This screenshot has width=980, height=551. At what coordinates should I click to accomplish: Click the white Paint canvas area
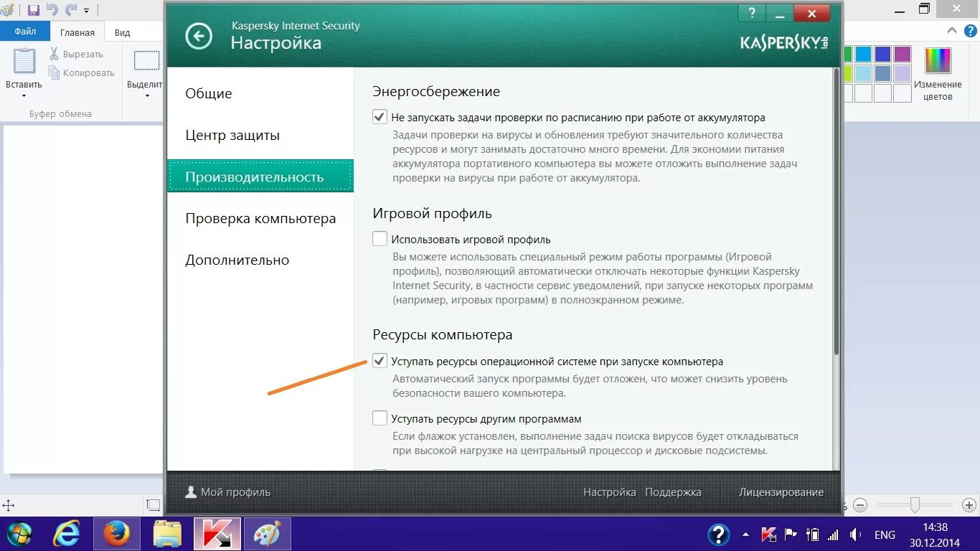tap(83, 298)
